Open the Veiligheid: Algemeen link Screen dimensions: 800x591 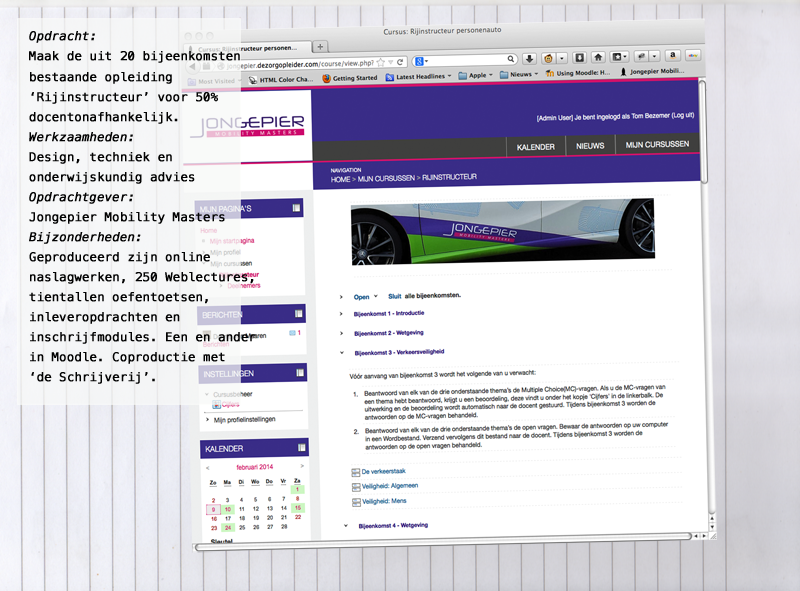coord(390,486)
